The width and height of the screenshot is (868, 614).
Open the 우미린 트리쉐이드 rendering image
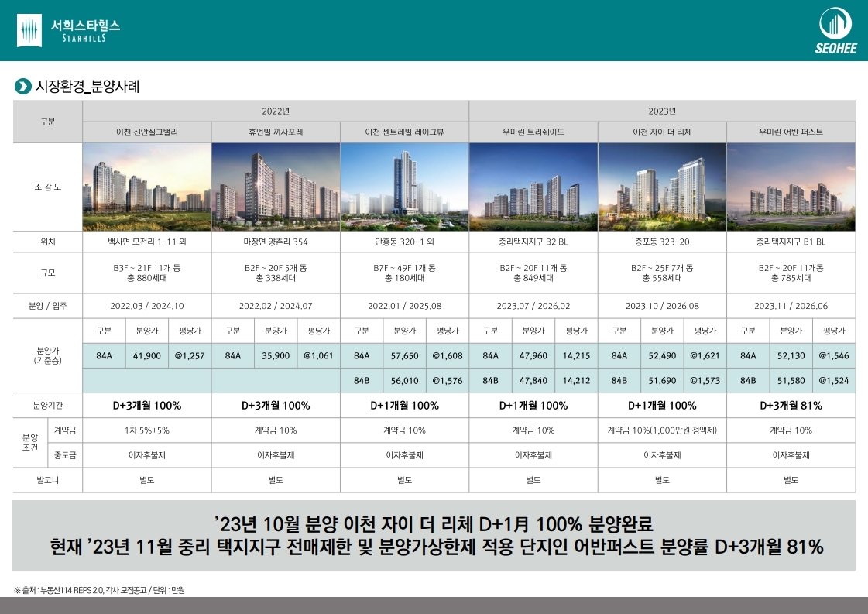point(533,187)
